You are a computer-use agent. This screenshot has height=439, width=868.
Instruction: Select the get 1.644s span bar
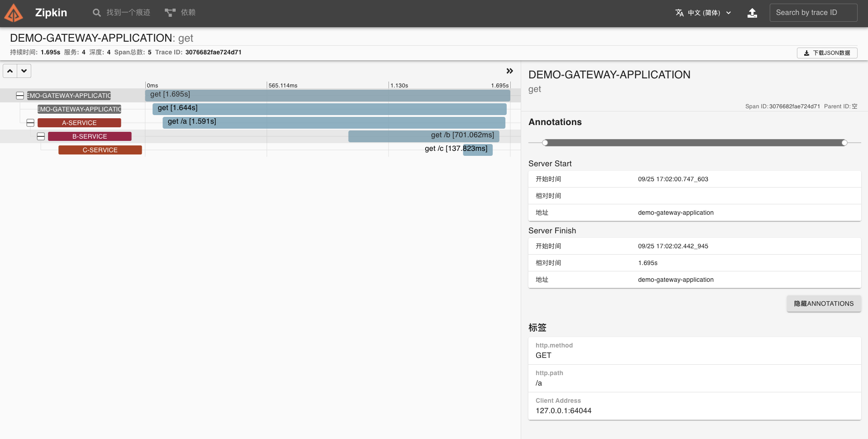coord(329,109)
